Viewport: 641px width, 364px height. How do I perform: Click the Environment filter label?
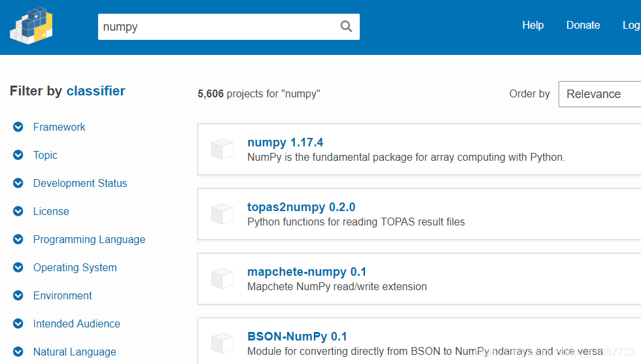pyautogui.click(x=63, y=295)
